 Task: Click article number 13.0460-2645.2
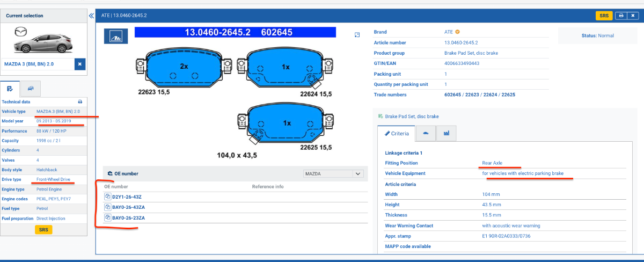(x=461, y=42)
